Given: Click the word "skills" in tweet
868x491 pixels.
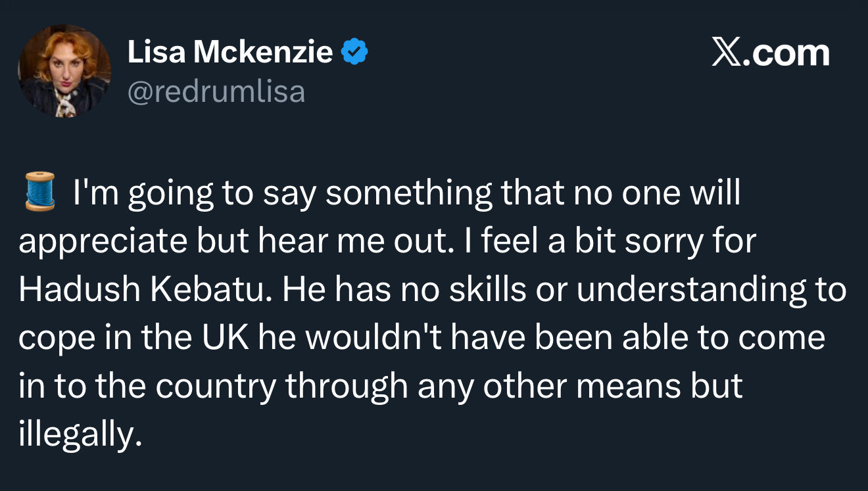Looking at the screenshot, I should 487,290.
